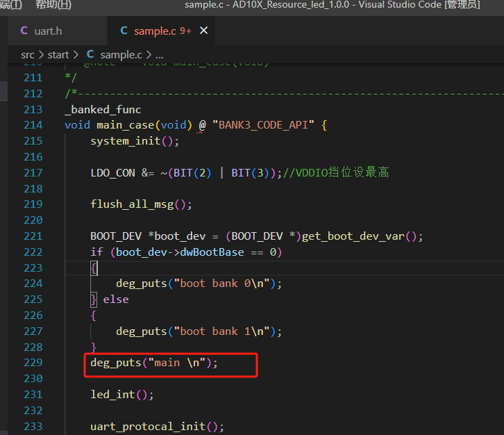Image resolution: width=504 pixels, height=435 pixels.
Task: Click dwBootBase in the if condition
Action: pyautogui.click(x=212, y=252)
